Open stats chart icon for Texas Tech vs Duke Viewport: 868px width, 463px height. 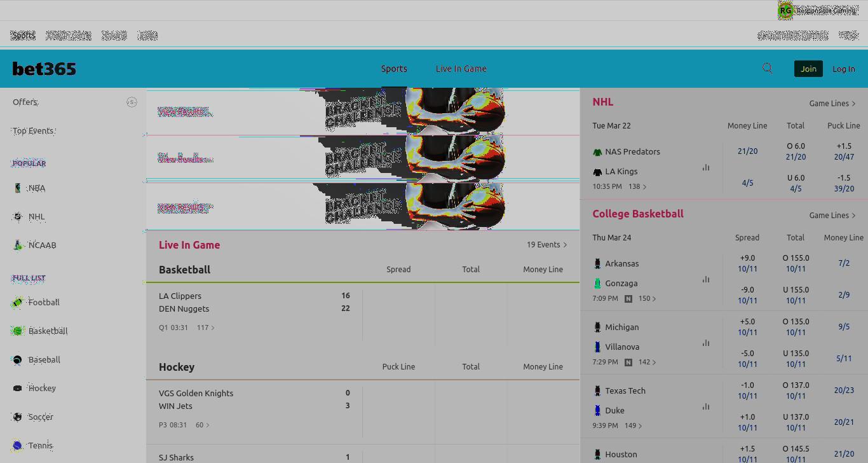pyautogui.click(x=706, y=406)
